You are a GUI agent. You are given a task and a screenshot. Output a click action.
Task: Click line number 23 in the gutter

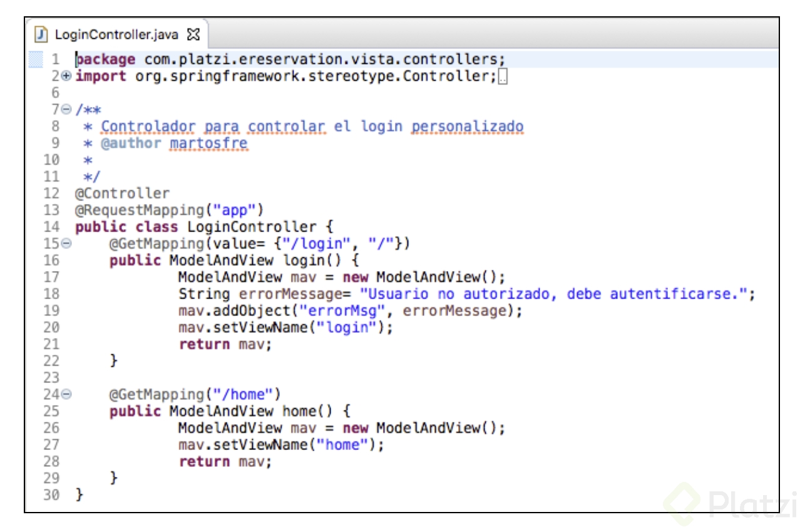tap(51, 378)
